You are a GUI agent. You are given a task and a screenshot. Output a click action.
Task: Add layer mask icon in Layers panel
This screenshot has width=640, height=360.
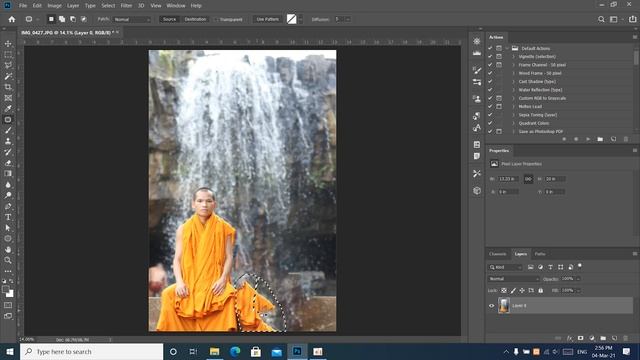580,338
